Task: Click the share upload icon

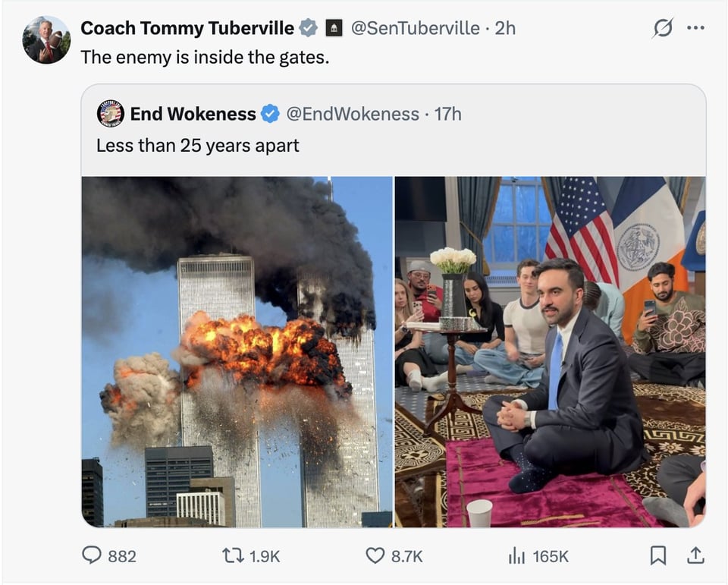Action: tap(697, 555)
